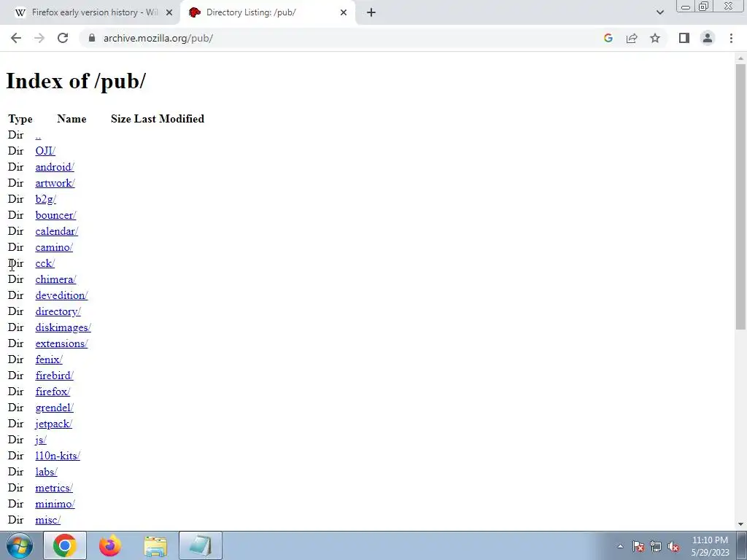This screenshot has width=747, height=560.
Task: Go to the bouncer/ directory
Action: [x=55, y=215]
